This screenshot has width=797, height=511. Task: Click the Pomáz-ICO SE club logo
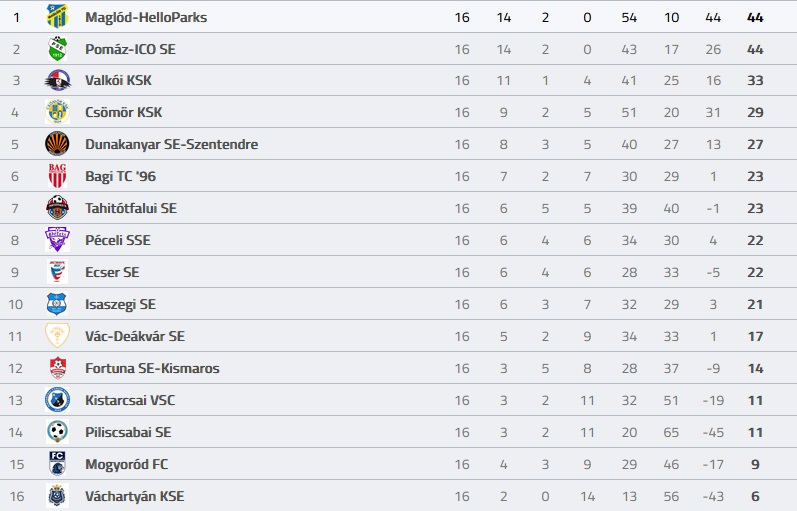pos(57,49)
